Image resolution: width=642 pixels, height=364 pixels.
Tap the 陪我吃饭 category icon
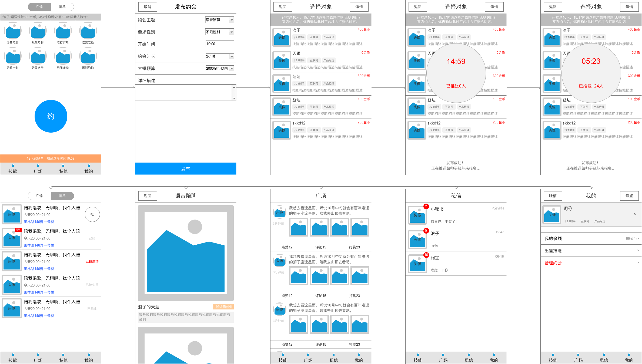click(x=88, y=31)
